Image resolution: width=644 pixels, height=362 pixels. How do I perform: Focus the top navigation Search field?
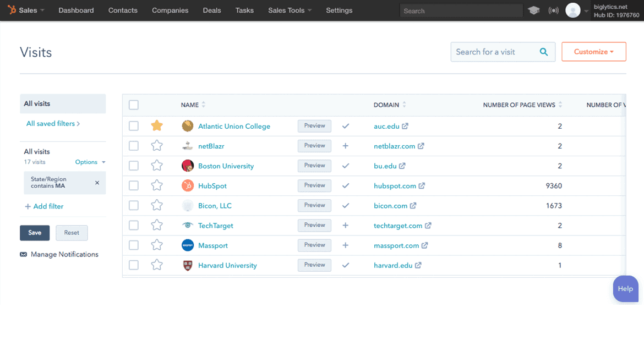click(x=461, y=10)
